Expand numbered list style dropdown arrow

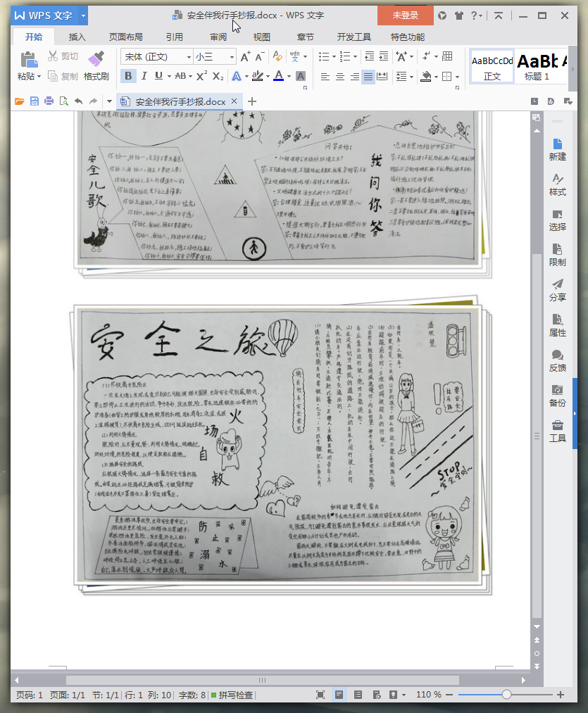coord(355,57)
